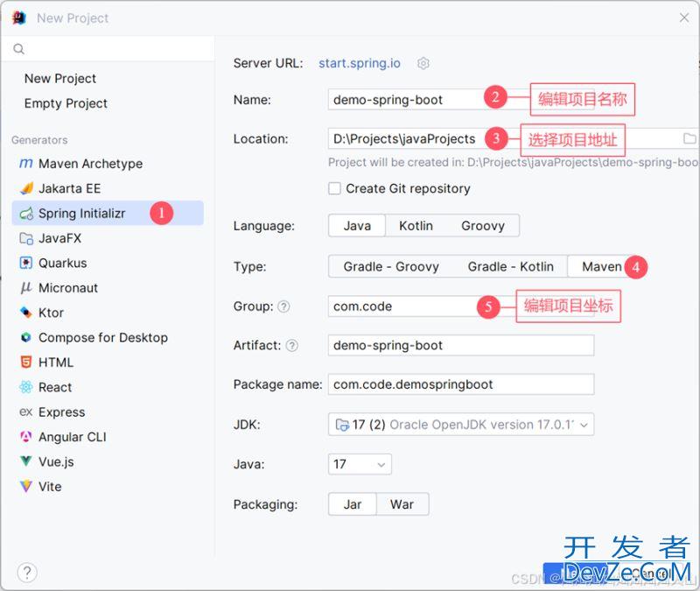Select Jar packaging
This screenshot has height=591, width=700.
(353, 504)
